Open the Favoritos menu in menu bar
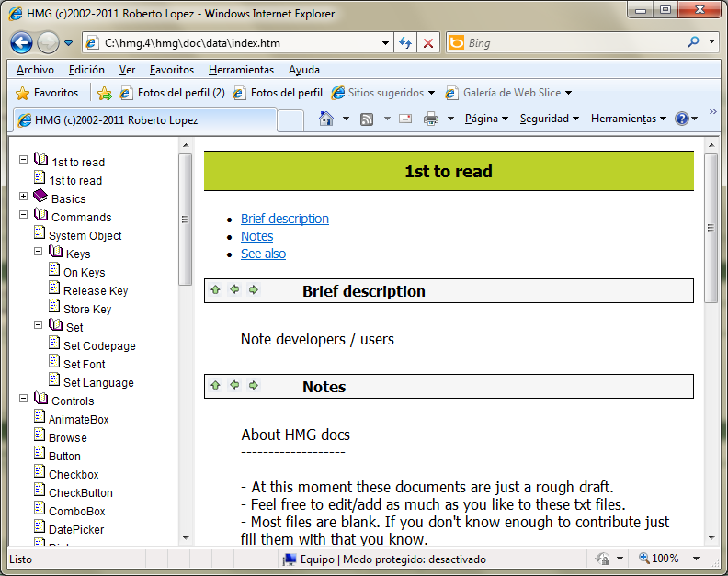728x576 pixels. pos(172,70)
